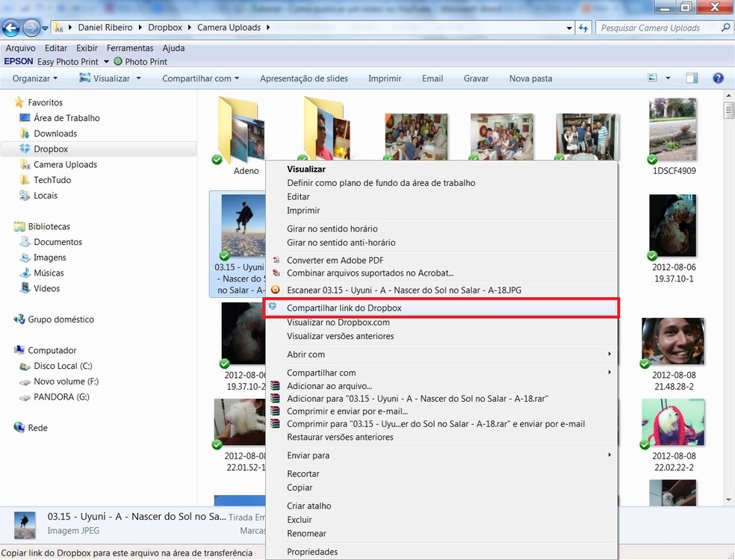Open Locais in the sidebar
This screenshot has height=560, width=735.
click(46, 196)
